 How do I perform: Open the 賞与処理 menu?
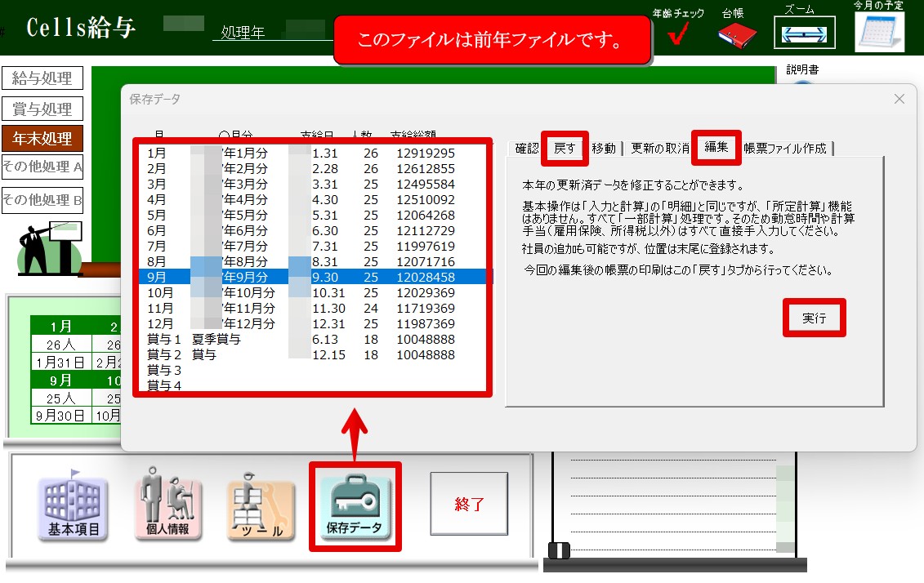pyautogui.click(x=42, y=109)
